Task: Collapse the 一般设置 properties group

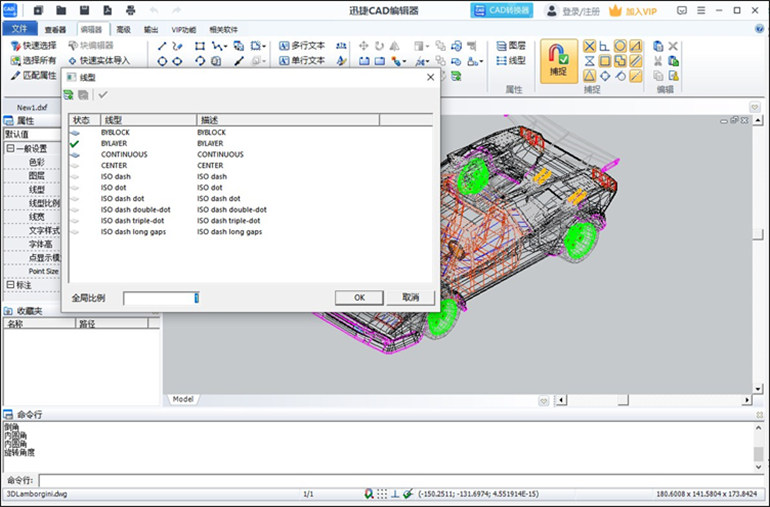Action: [10, 148]
